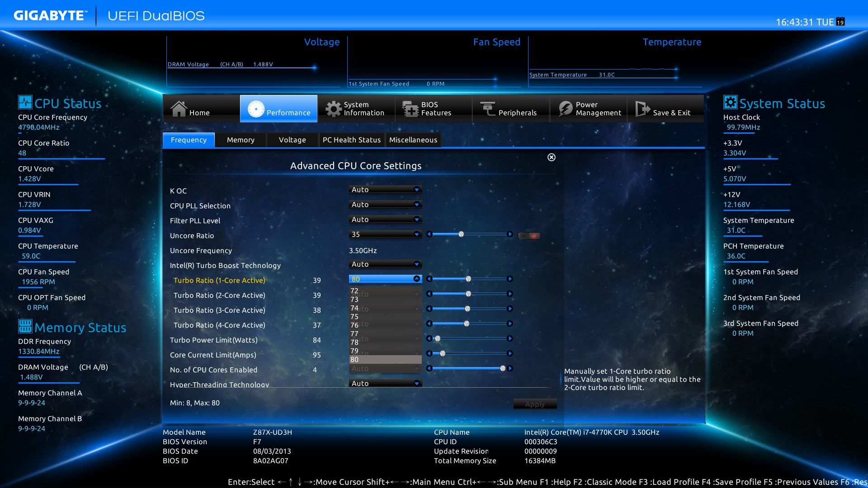The image size is (868, 488).
Task: Toggle the Uncore Ratio on/off switch
Action: [529, 236]
